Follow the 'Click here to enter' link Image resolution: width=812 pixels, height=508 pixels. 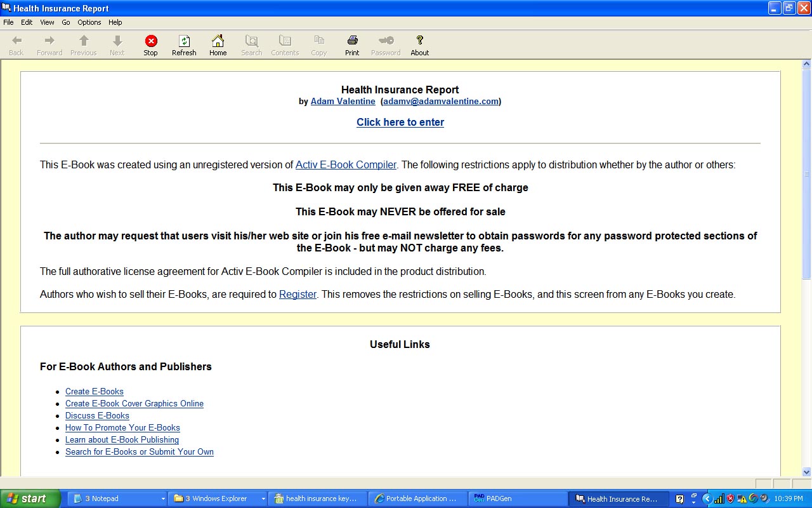[x=400, y=123]
